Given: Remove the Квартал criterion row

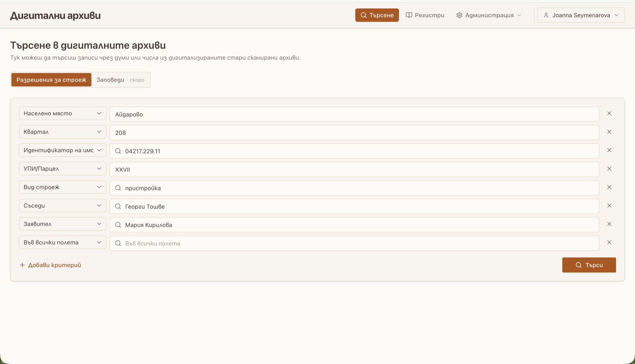Looking at the screenshot, I should (x=609, y=132).
